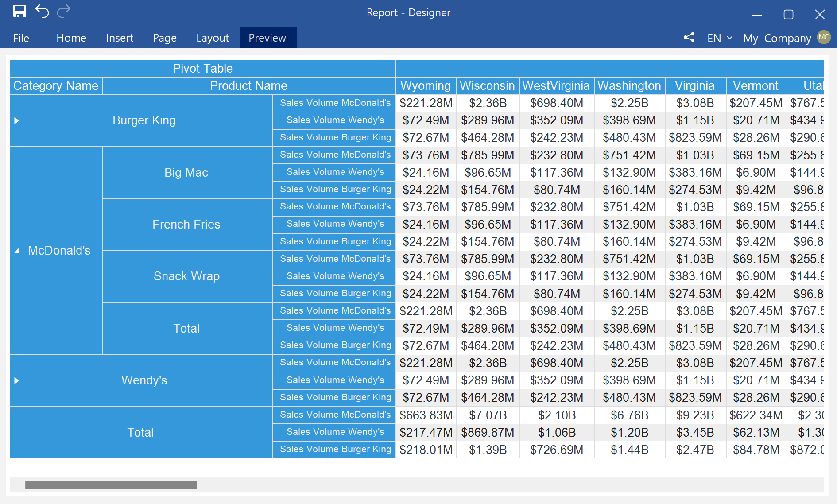Click the Save icon in title bar
This screenshot has width=837, height=504.
tap(19, 12)
